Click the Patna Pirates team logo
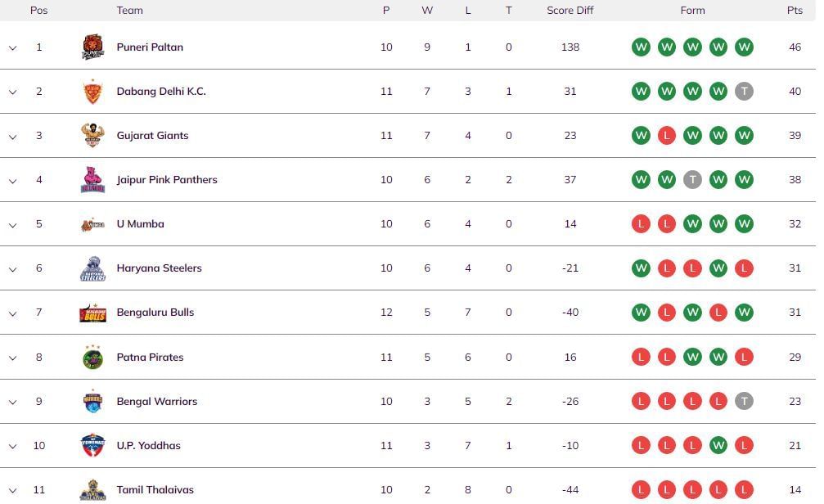The width and height of the screenshot is (824, 504). tap(92, 358)
